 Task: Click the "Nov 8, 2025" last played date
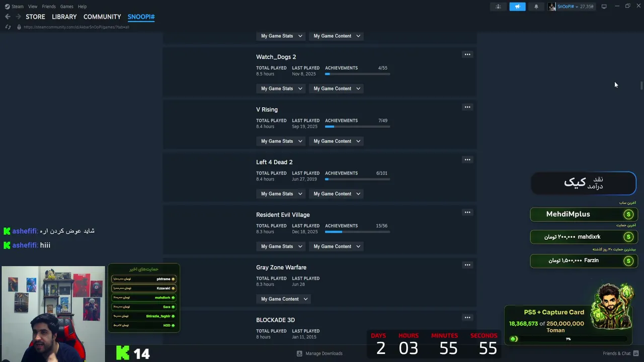pos(304,74)
